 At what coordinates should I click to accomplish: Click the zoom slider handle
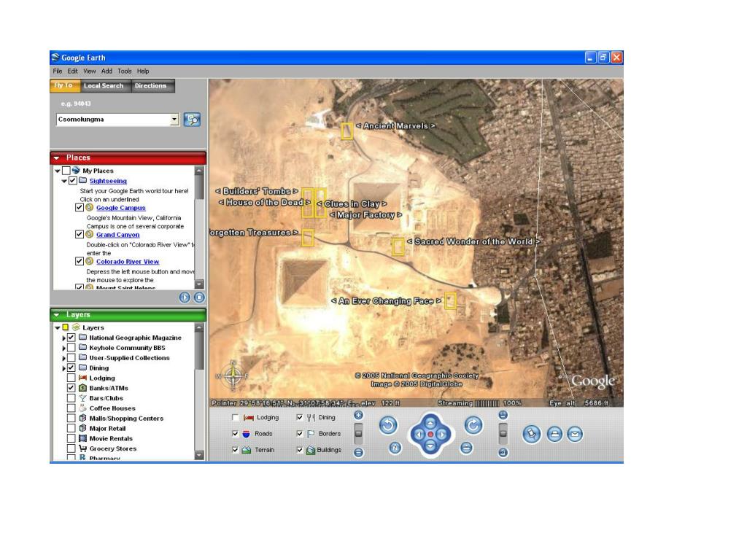(x=358, y=433)
